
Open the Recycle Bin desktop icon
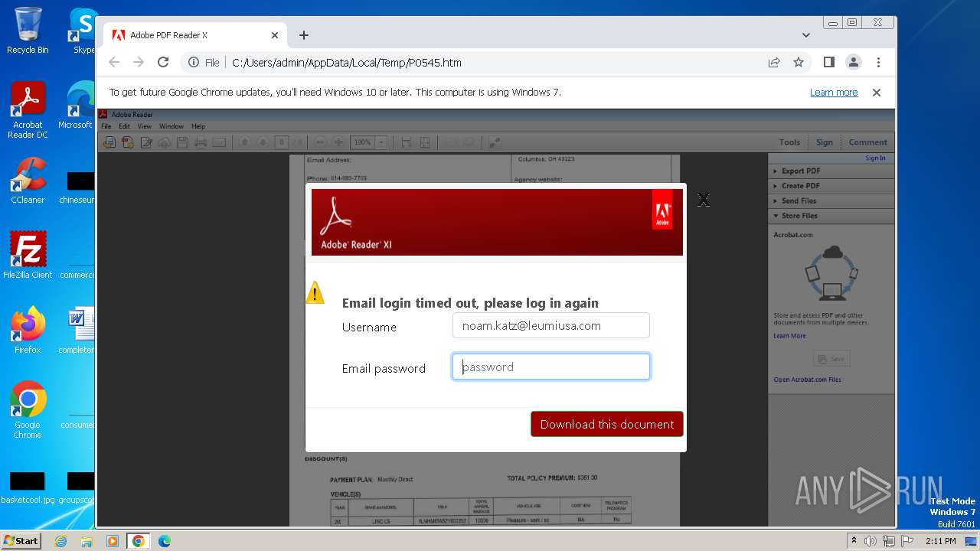(x=28, y=31)
